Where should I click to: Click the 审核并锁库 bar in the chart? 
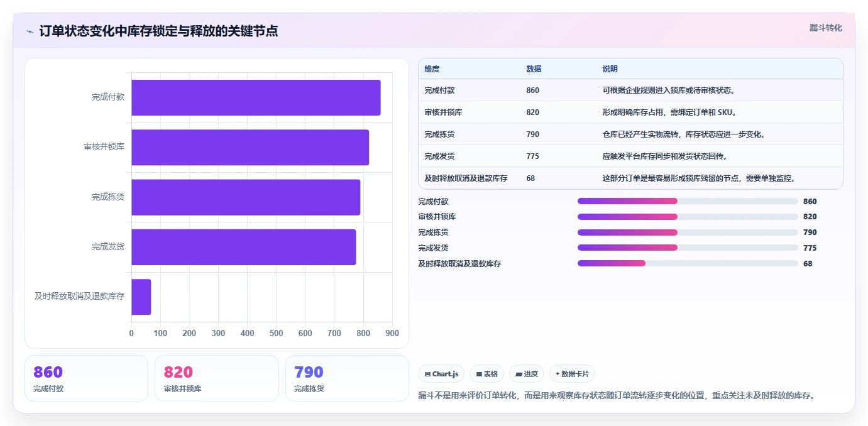coord(250,147)
